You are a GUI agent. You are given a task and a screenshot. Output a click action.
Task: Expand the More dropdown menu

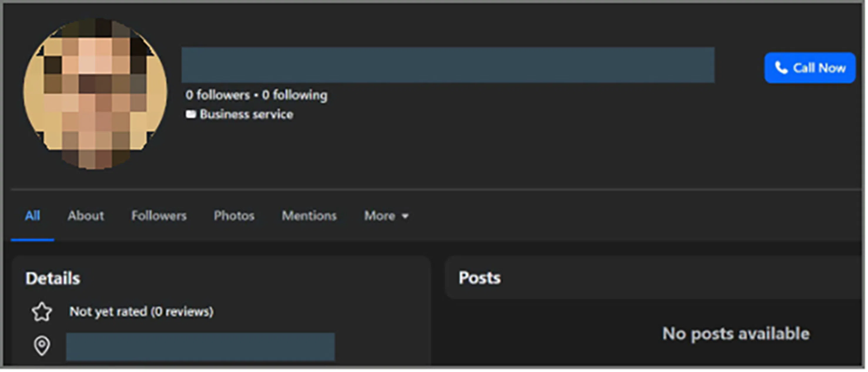pyautogui.click(x=386, y=216)
